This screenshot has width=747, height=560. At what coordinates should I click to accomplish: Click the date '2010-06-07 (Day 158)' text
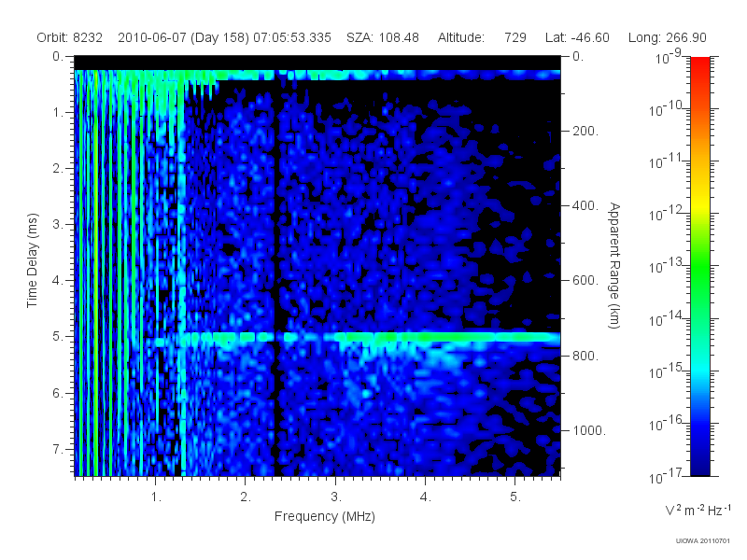[x=183, y=37]
